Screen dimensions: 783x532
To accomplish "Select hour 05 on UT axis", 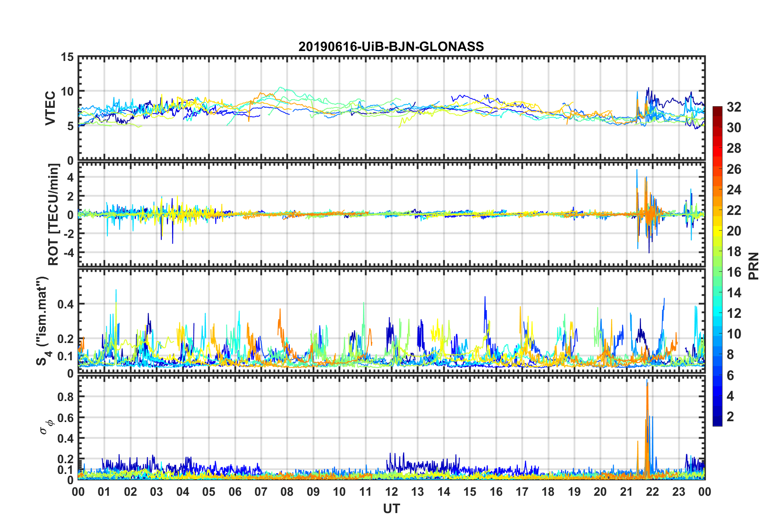I will 209,492.
